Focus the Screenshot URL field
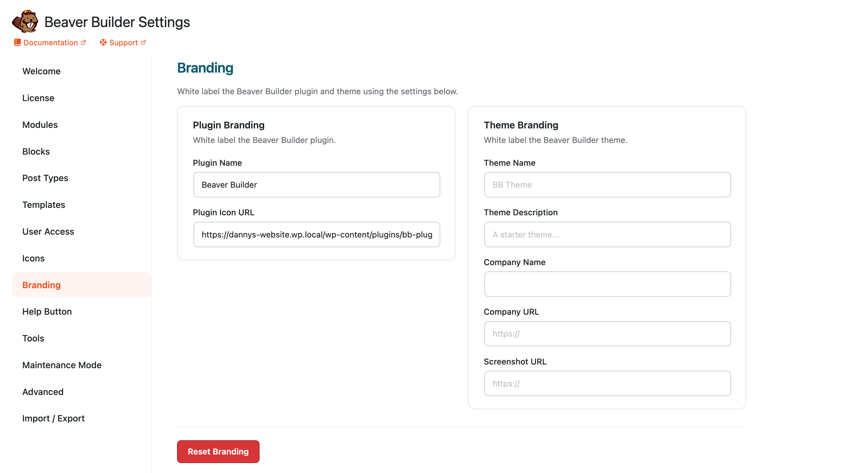 608,383
